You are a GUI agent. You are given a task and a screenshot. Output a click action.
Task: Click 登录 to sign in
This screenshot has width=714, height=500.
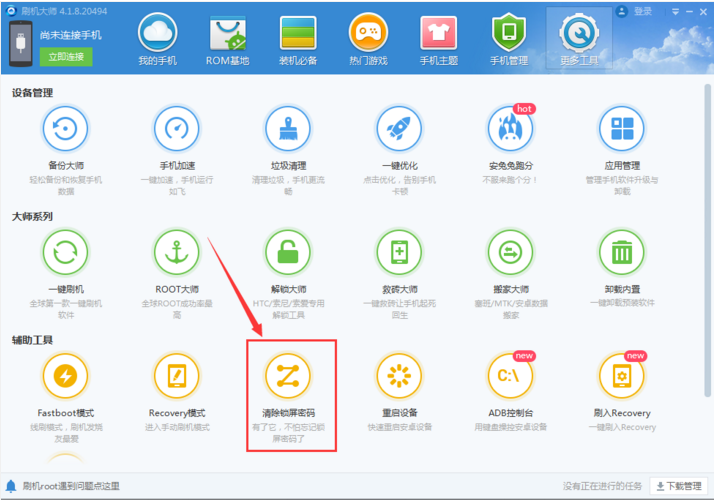pos(643,11)
